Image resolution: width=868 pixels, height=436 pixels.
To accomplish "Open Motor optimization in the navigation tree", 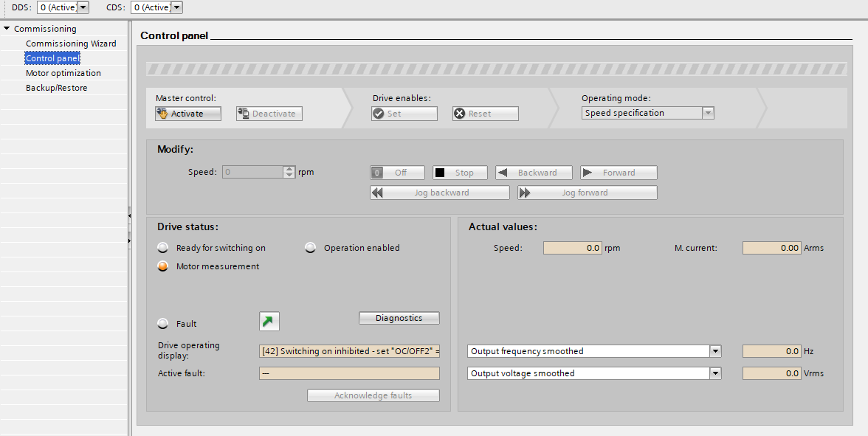I will click(63, 73).
